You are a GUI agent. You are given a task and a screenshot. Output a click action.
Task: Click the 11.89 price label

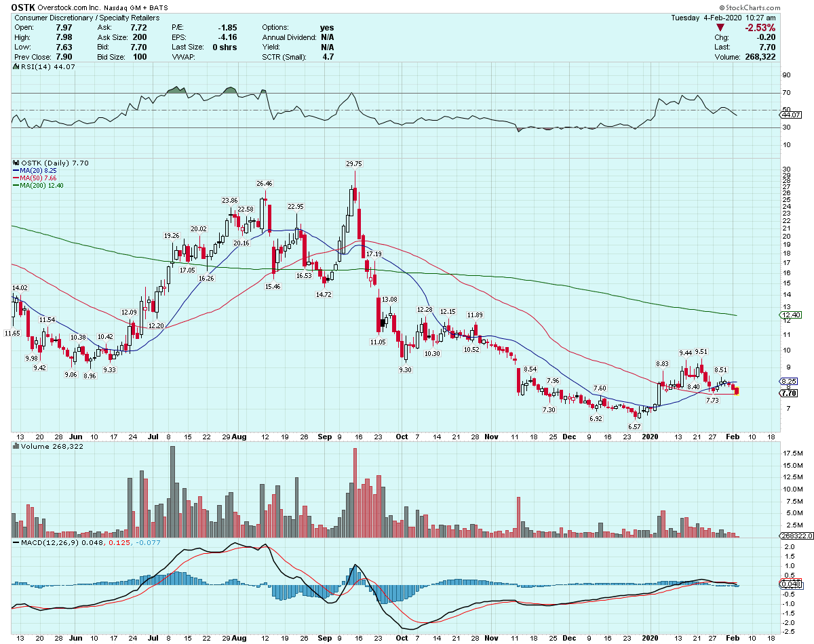click(x=475, y=315)
